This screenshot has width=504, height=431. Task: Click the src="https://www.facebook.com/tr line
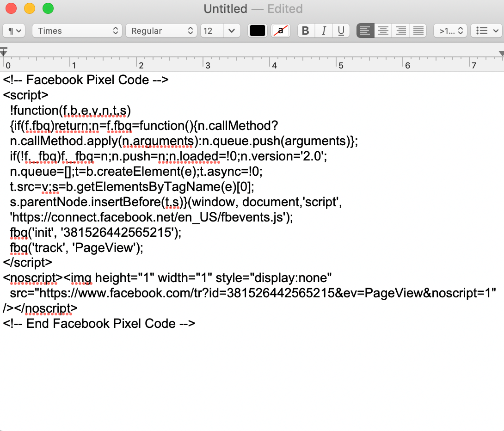coord(253,293)
